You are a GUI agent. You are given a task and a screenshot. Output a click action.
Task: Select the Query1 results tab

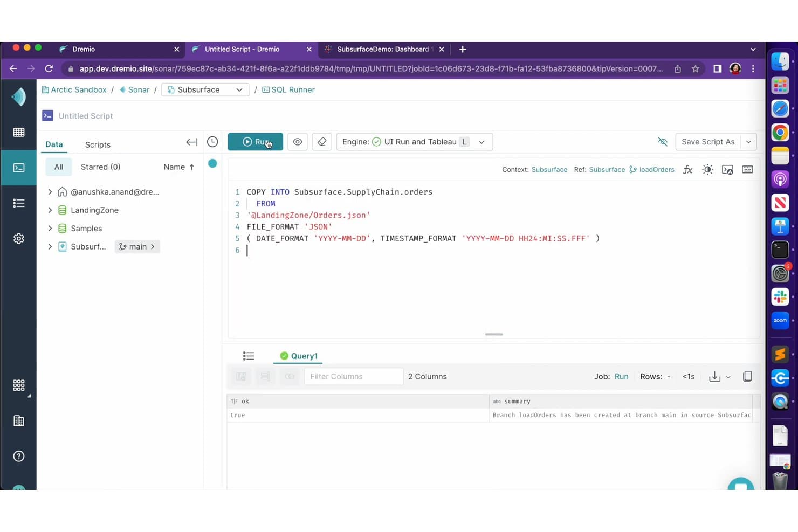coord(298,356)
